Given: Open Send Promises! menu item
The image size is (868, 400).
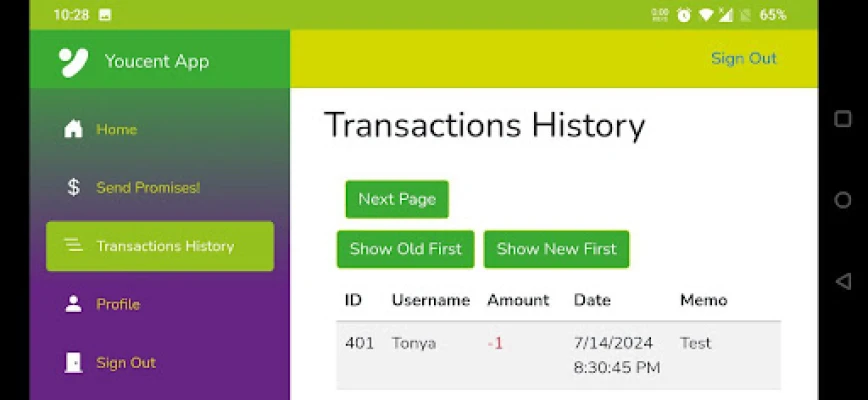Looking at the screenshot, I should pyautogui.click(x=148, y=187).
